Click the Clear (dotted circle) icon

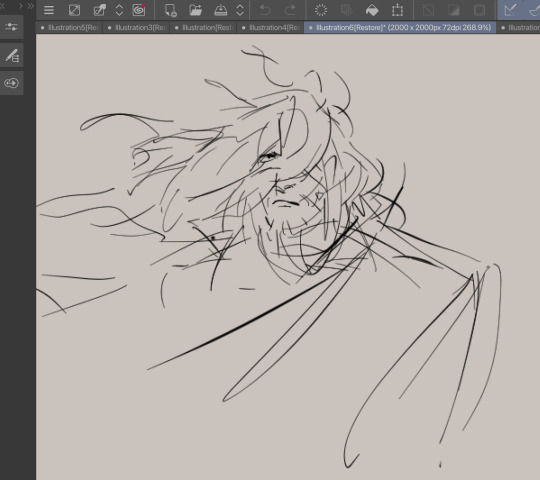click(321, 10)
